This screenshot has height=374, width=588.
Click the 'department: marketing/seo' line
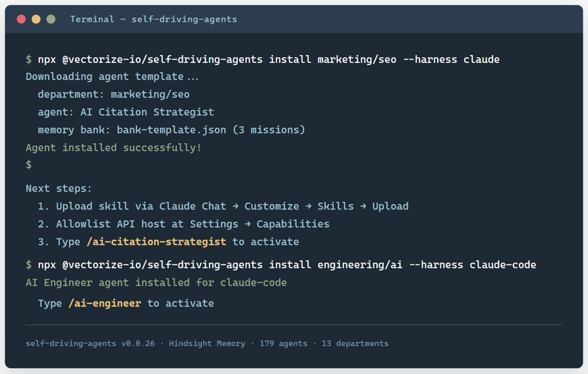tap(114, 94)
